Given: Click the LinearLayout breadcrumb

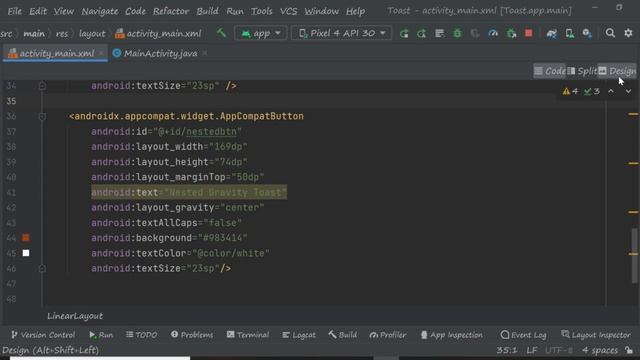Looking at the screenshot, I should 75,316.
